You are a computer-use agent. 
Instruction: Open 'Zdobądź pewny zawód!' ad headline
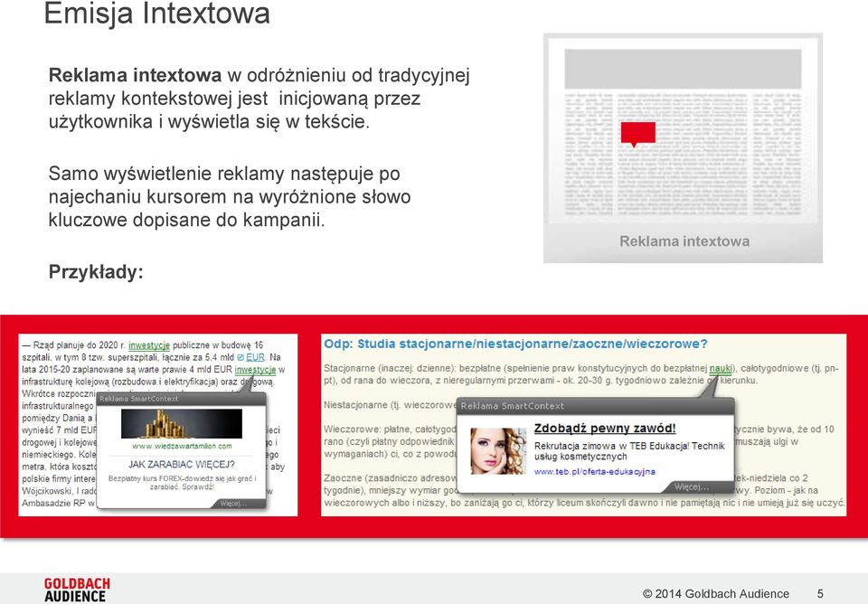pyautogui.click(x=605, y=429)
